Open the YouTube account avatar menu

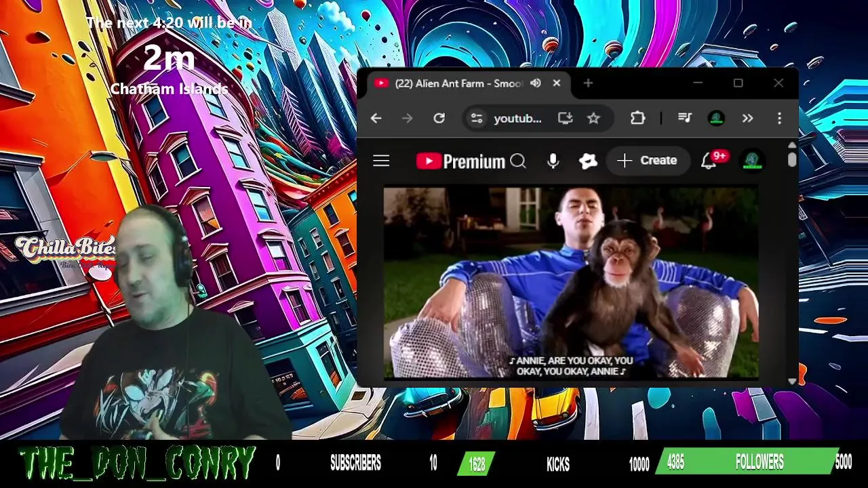[751, 161]
